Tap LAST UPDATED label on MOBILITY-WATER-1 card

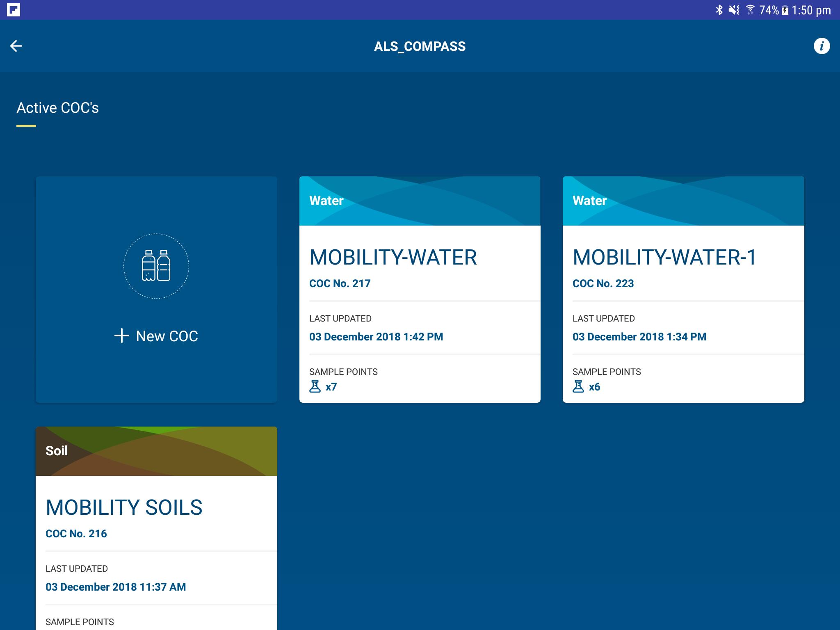coord(604,318)
